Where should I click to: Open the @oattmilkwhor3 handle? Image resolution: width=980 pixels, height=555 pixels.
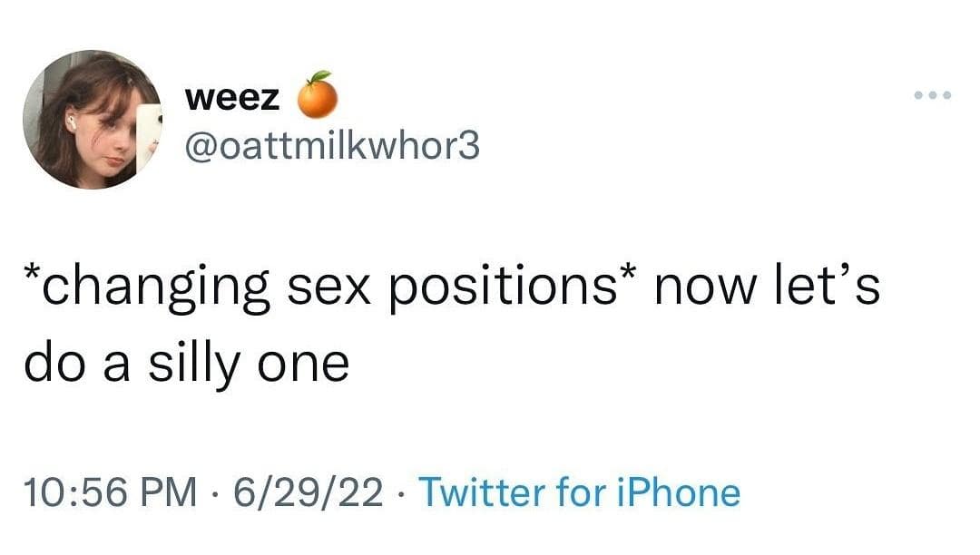click(330, 145)
